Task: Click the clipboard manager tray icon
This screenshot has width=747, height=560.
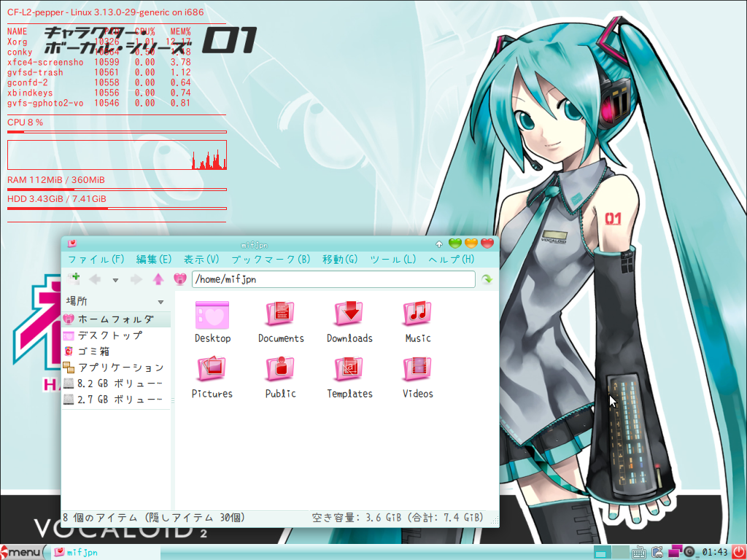Action: [x=658, y=553]
